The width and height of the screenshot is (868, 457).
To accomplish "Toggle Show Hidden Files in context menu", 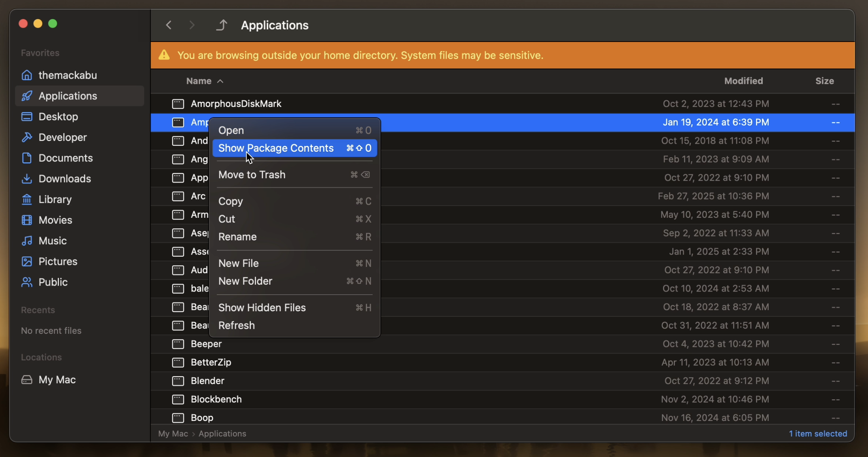I will pyautogui.click(x=262, y=308).
